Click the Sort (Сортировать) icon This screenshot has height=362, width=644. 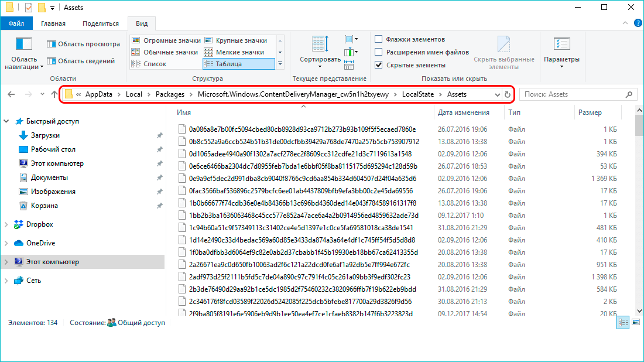tap(320, 46)
